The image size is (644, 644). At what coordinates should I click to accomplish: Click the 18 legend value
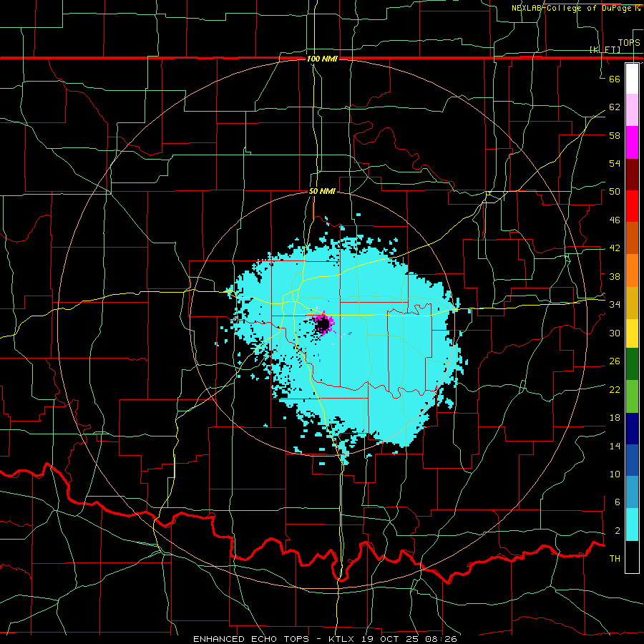pos(615,418)
